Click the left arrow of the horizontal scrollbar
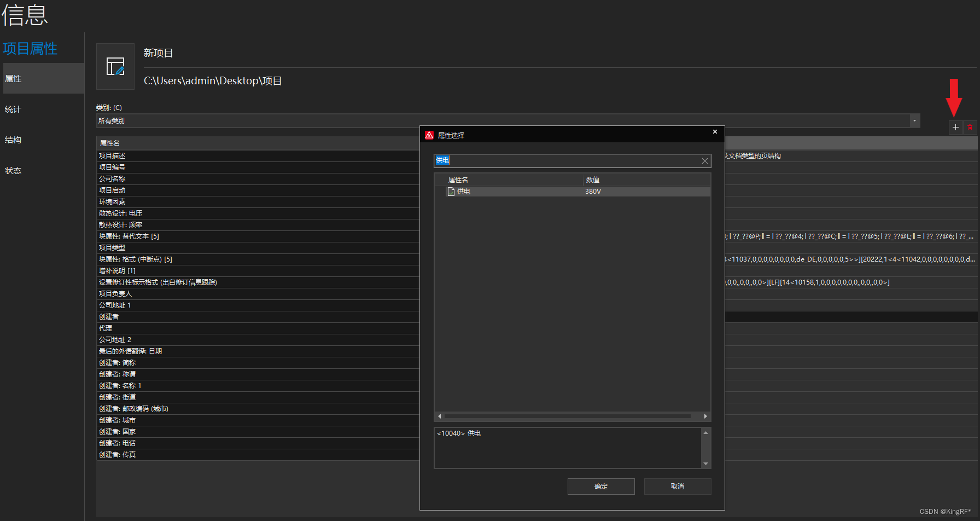The height and width of the screenshot is (521, 980). tap(439, 416)
